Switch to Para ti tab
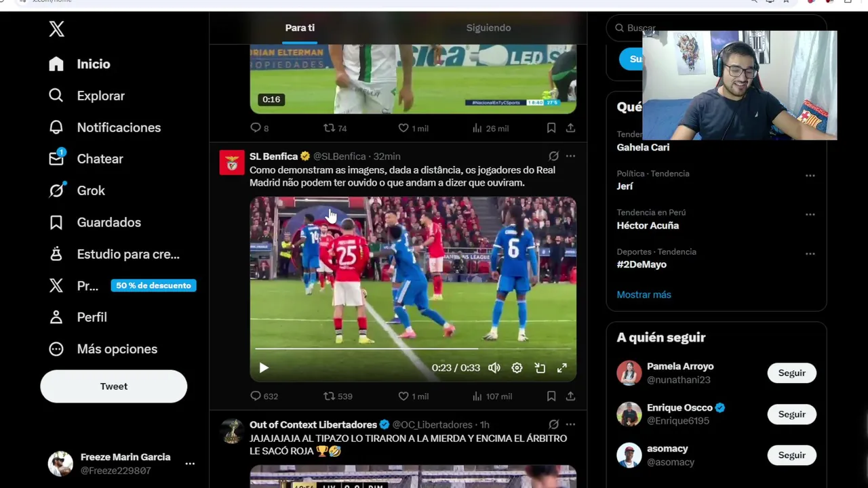 point(300,28)
